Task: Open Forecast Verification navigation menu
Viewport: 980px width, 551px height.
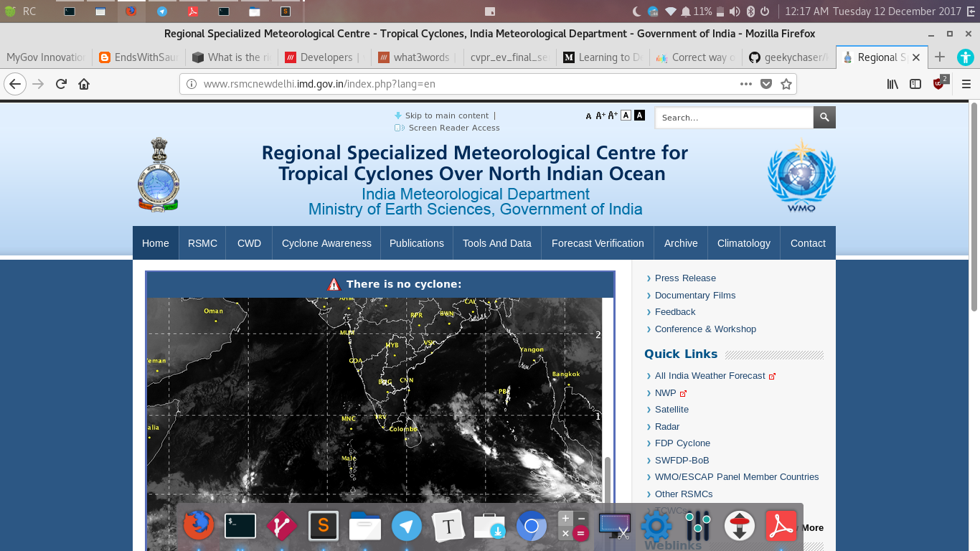Action: (x=598, y=243)
